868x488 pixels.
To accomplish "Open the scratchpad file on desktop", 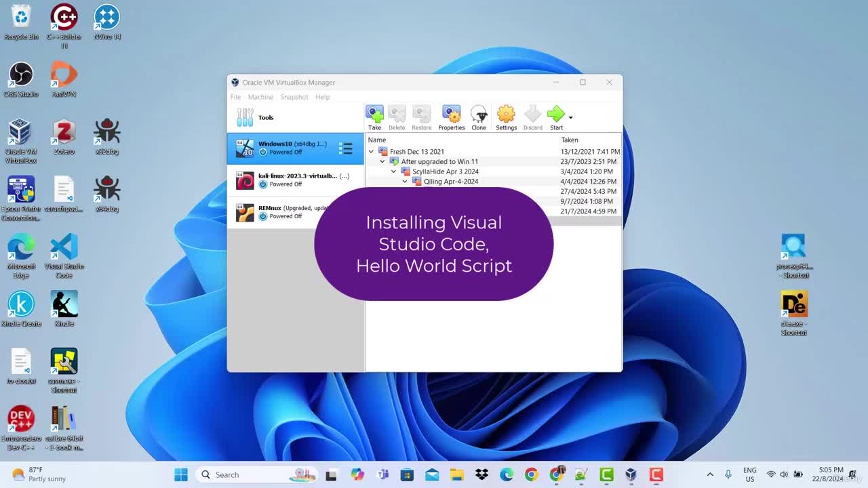I will (64, 195).
